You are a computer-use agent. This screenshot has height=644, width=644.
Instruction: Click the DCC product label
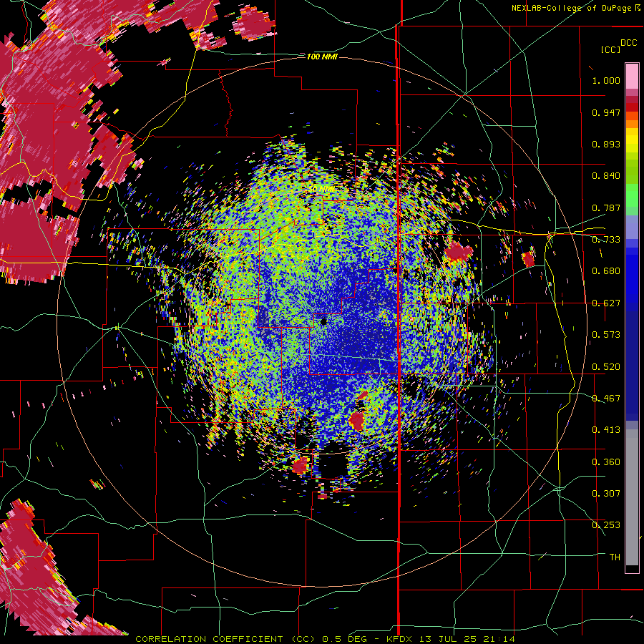pyautogui.click(x=628, y=43)
